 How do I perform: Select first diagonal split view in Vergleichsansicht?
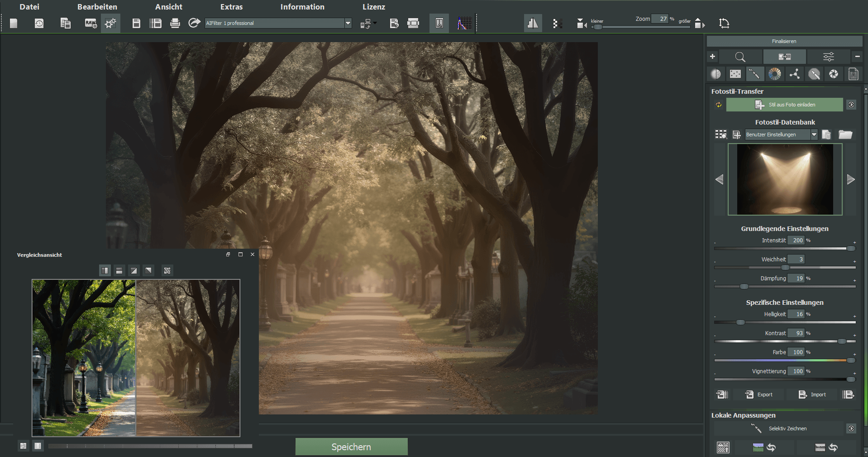(134, 270)
